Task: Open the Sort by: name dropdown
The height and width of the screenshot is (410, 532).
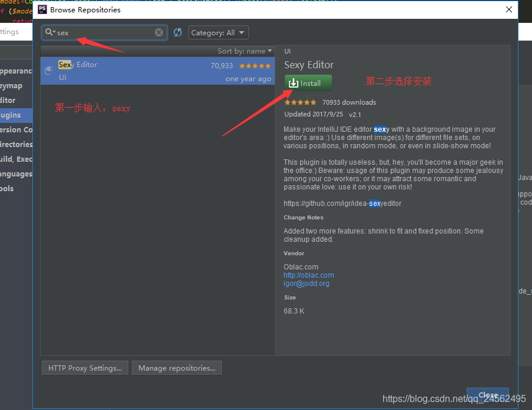Action: click(x=245, y=51)
